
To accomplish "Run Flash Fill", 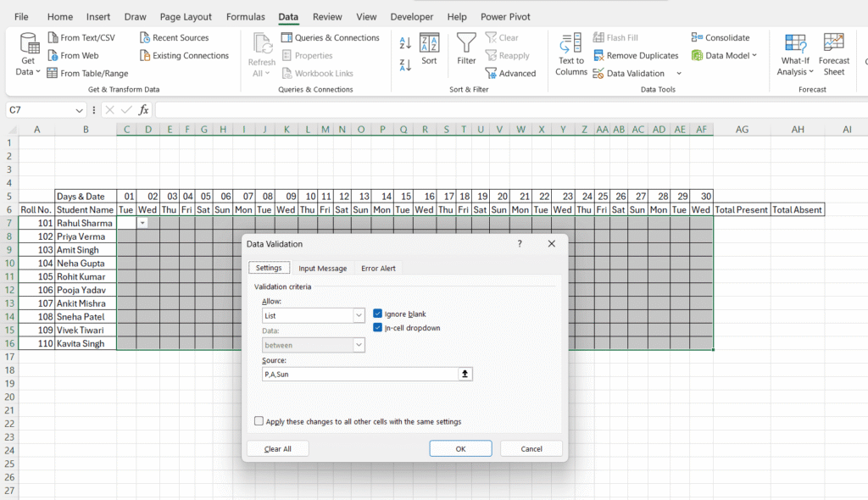I will 615,37.
